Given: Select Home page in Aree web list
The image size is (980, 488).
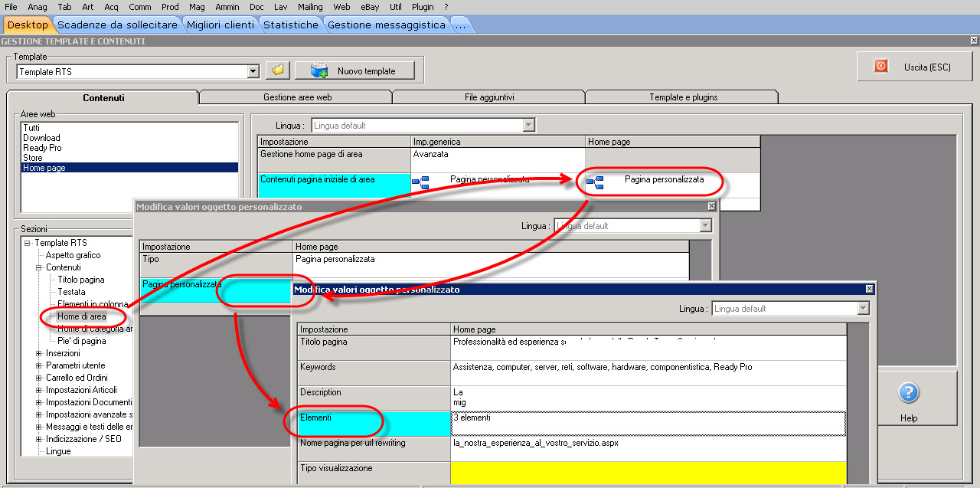Looking at the screenshot, I should (x=130, y=168).
